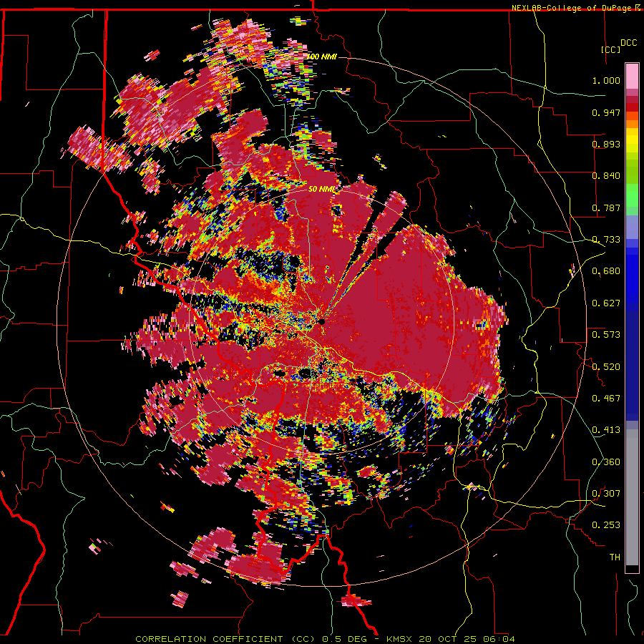
Task: Select the 0.733 scale value
Action: (x=606, y=240)
